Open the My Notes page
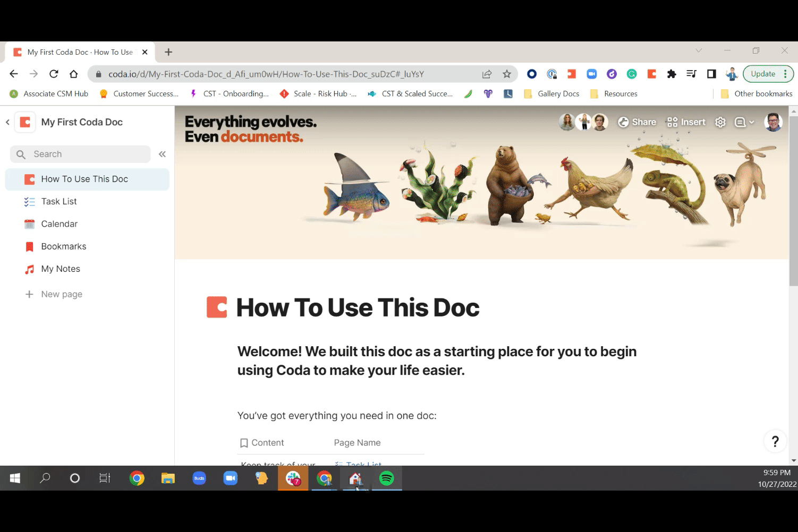The height and width of the screenshot is (532, 798). coord(87,269)
